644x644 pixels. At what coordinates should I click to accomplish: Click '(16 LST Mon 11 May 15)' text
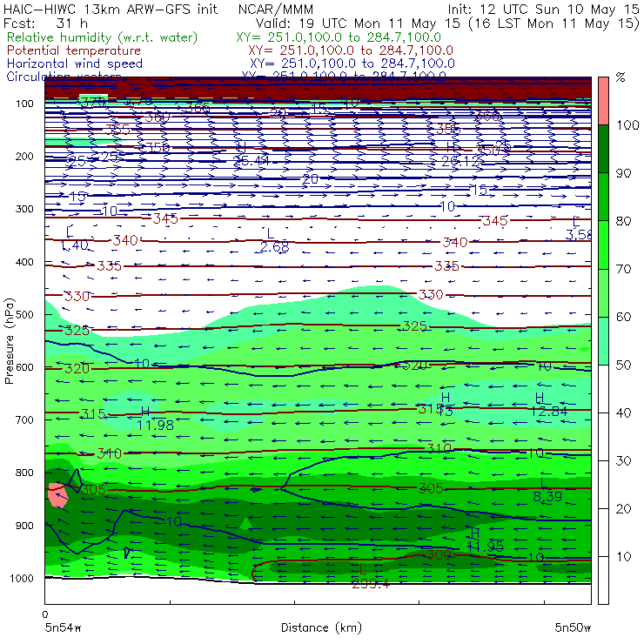point(553,23)
